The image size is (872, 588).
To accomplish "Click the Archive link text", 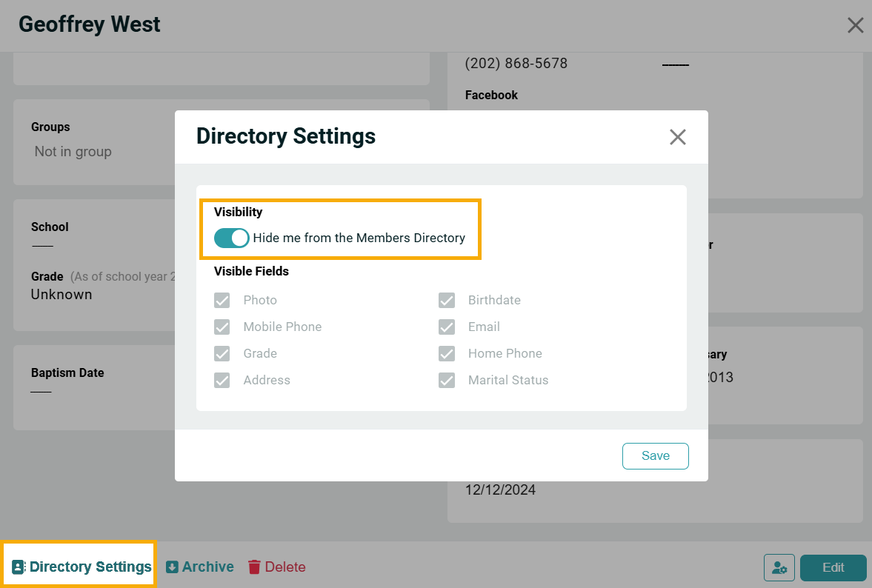I will point(208,567).
